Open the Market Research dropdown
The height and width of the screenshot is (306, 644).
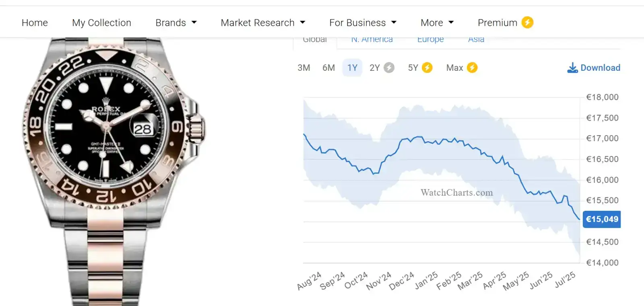click(263, 23)
